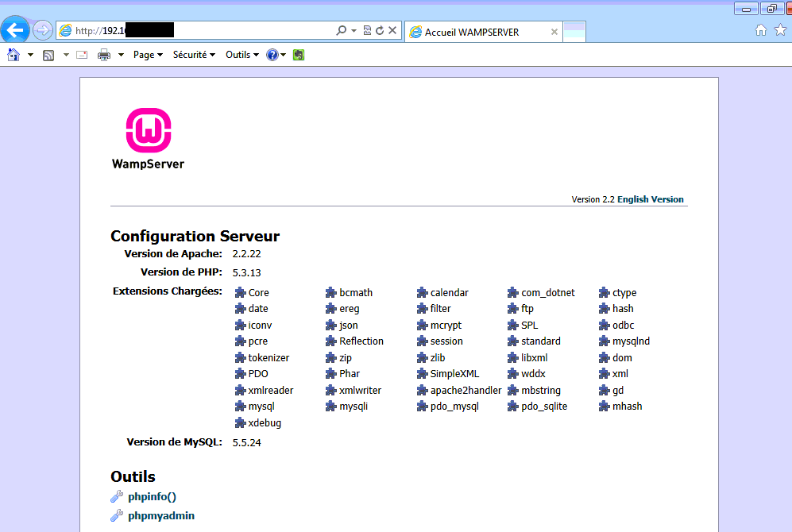Click the xmlwriter extension name
The height and width of the screenshot is (532, 792).
pyautogui.click(x=360, y=390)
